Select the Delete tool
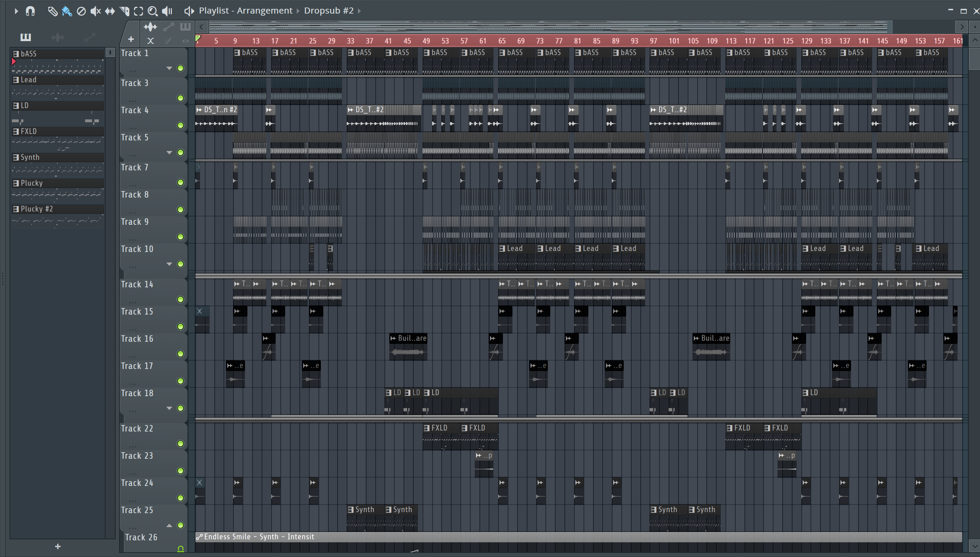The image size is (980, 557). [81, 11]
